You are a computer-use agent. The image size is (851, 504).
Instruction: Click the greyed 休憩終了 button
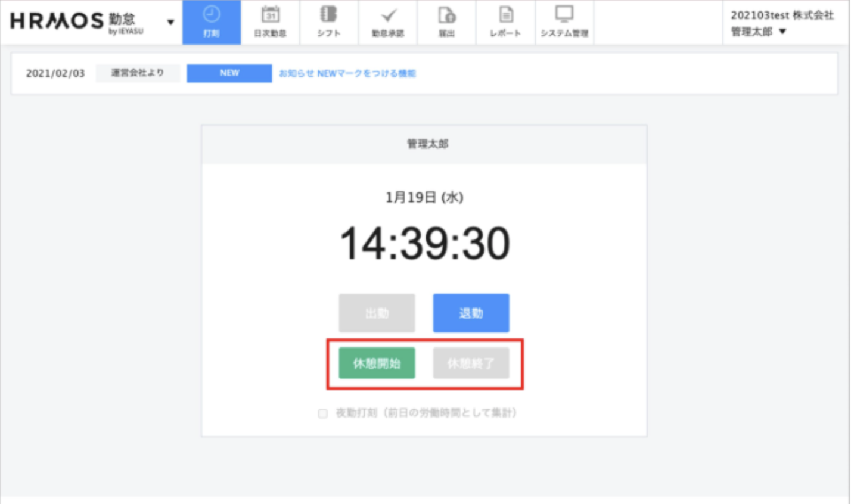tap(471, 363)
